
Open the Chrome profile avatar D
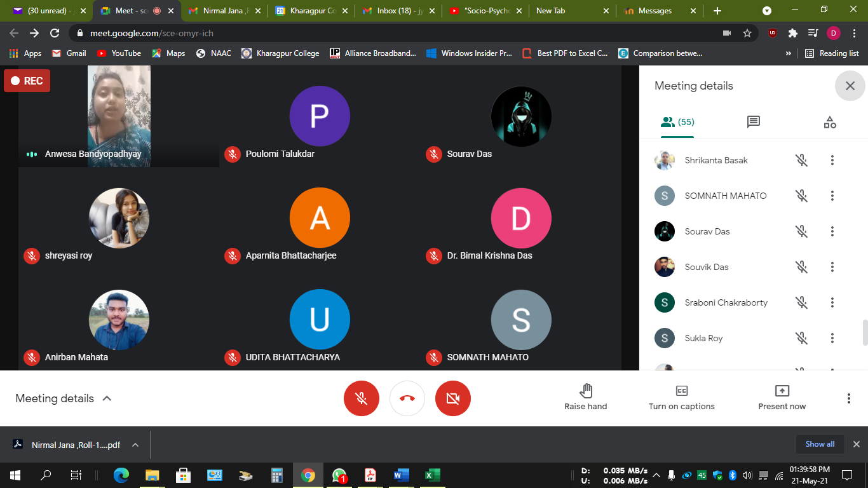pyautogui.click(x=834, y=33)
